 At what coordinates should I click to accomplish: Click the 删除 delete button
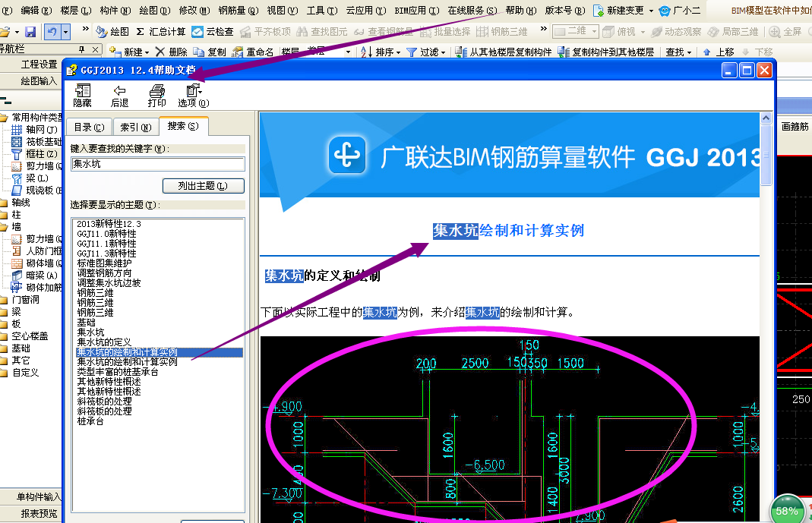click(172, 52)
